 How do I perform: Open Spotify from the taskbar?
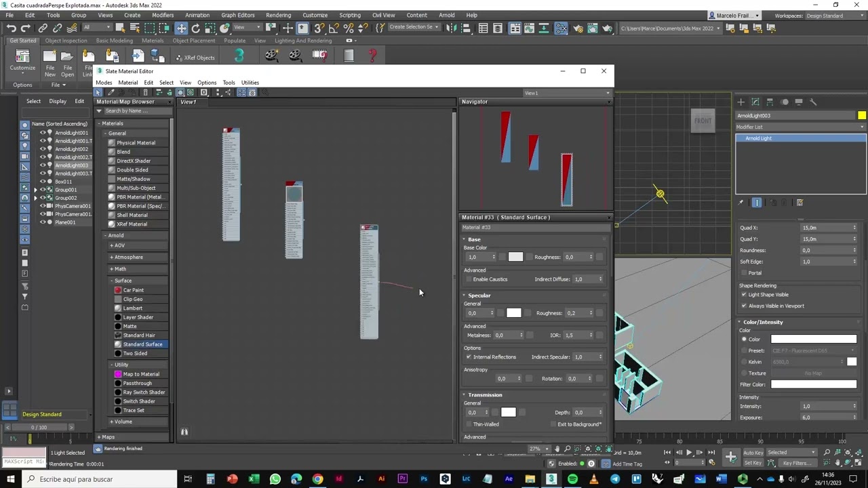pyautogui.click(x=572, y=479)
